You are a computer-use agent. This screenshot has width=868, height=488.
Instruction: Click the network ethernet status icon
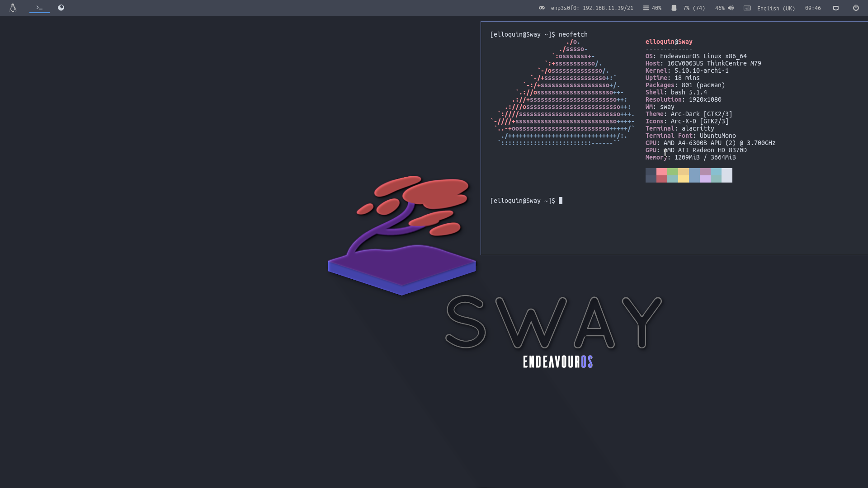point(542,8)
